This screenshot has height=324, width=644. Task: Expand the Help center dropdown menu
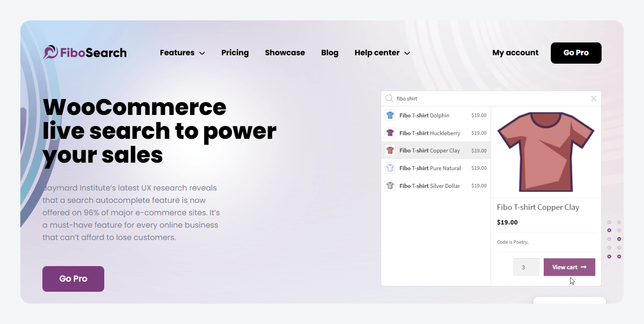point(383,53)
